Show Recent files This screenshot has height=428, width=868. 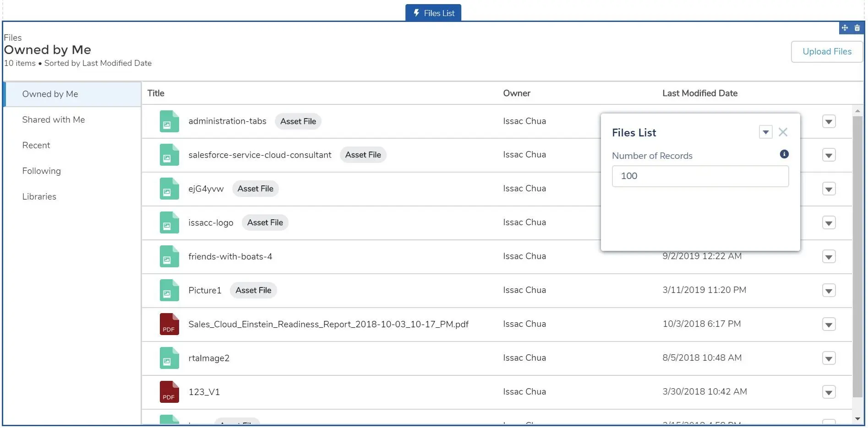[x=72, y=146]
